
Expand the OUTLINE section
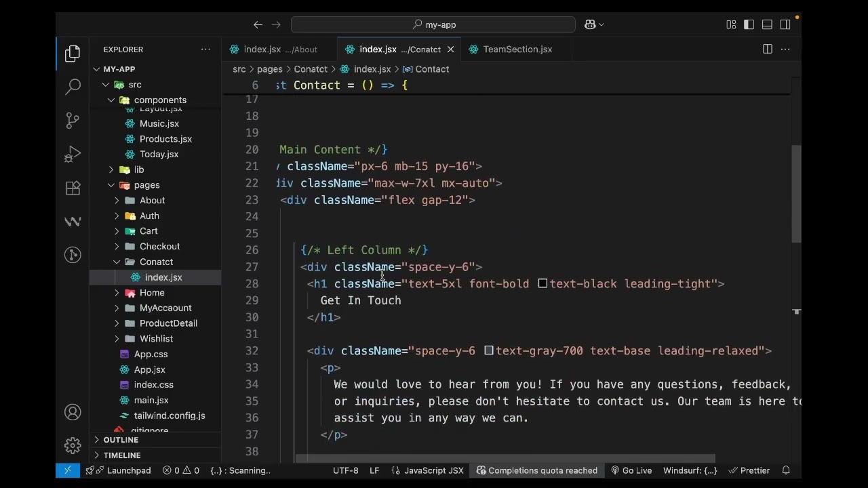coord(155,440)
